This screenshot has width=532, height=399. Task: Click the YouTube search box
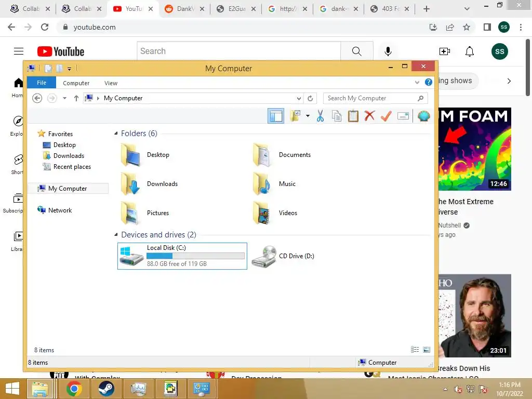tap(239, 51)
